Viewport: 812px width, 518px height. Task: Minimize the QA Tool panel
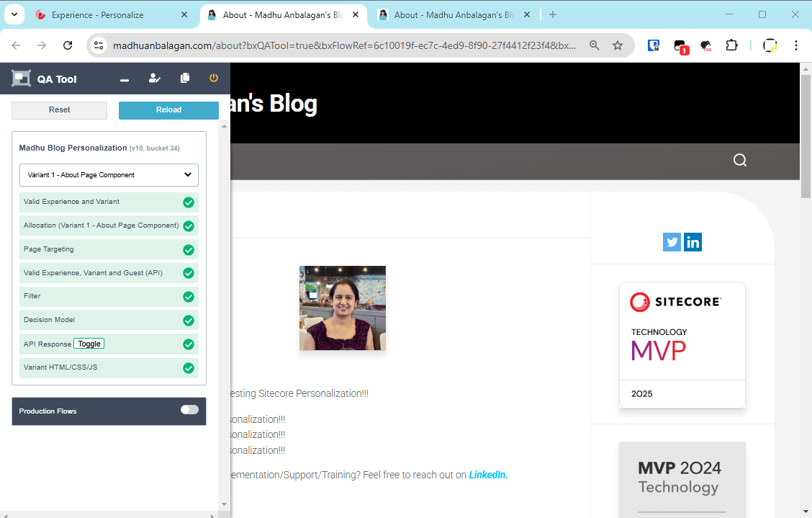tap(125, 79)
